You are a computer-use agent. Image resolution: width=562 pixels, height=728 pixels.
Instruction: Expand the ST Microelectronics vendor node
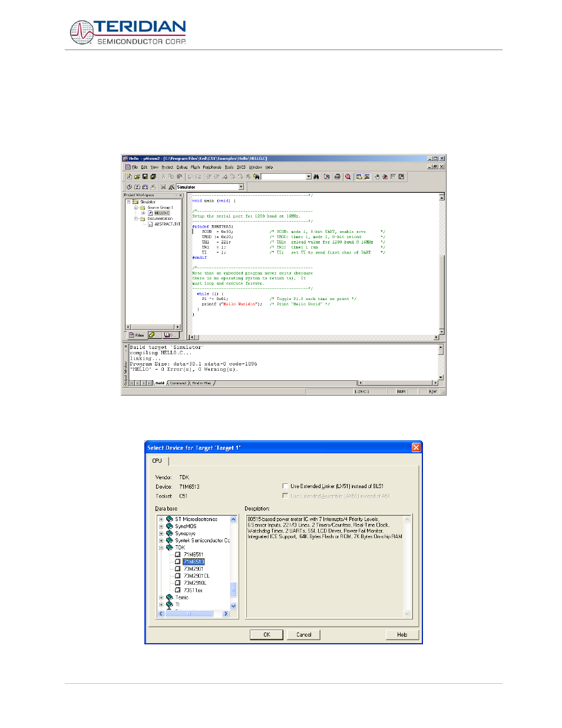click(x=161, y=519)
